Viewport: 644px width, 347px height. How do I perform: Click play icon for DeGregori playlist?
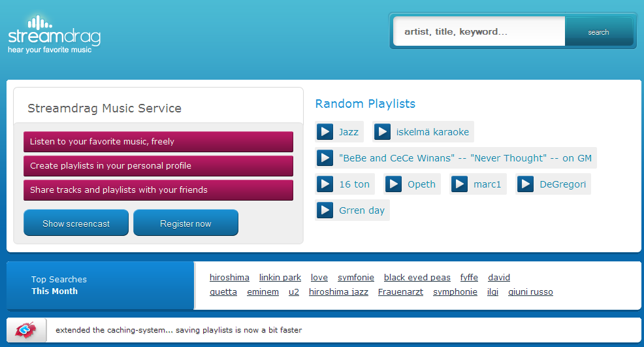point(525,184)
